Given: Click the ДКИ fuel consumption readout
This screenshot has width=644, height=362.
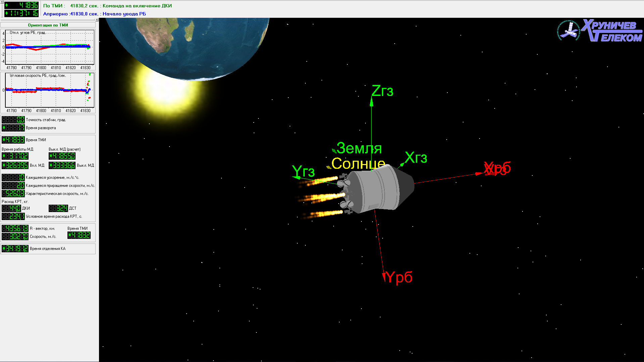Looking at the screenshot, I should (x=12, y=208).
